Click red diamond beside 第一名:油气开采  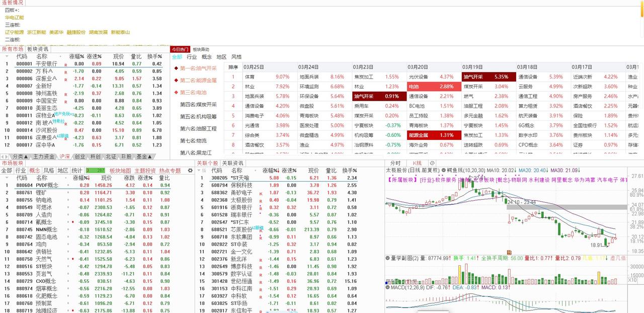pos(176,68)
